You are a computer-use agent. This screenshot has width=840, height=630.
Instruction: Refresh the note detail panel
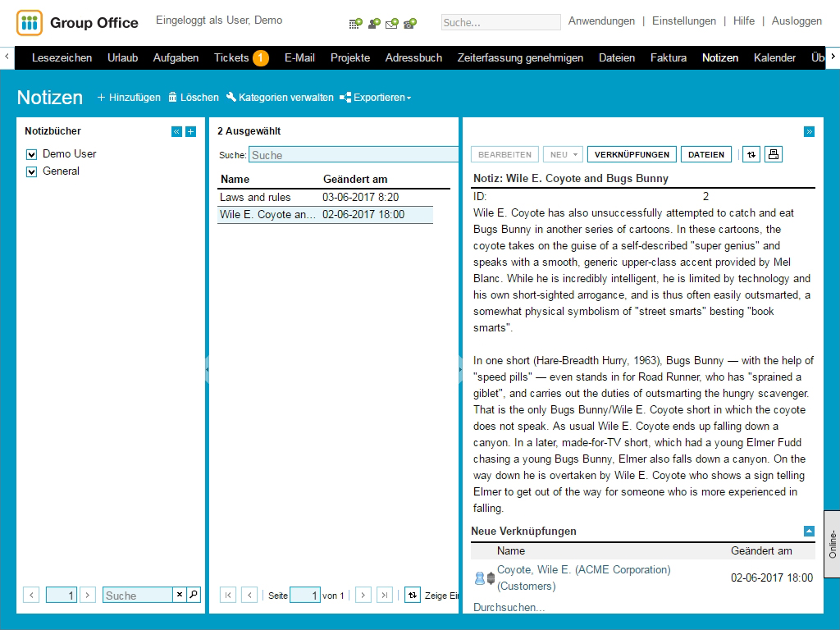click(751, 154)
